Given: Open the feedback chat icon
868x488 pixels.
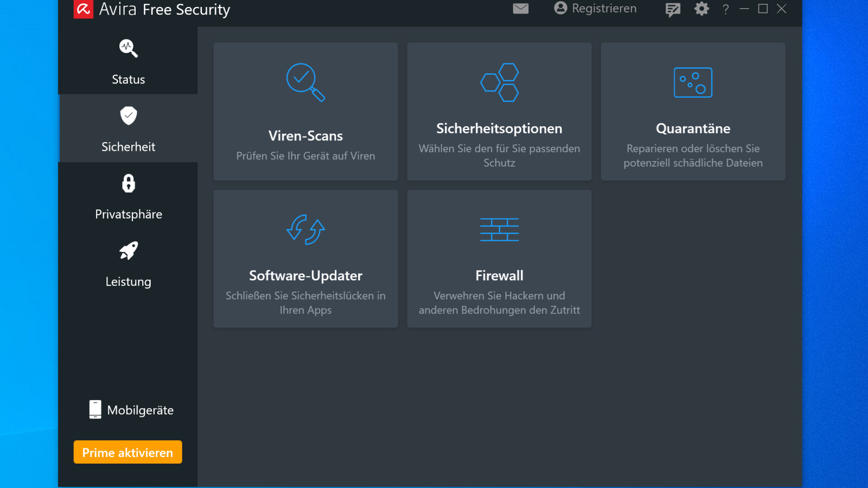Looking at the screenshot, I should click(x=673, y=9).
